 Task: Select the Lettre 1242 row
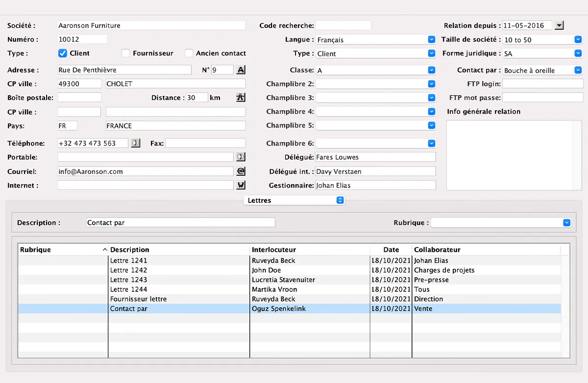(x=129, y=270)
